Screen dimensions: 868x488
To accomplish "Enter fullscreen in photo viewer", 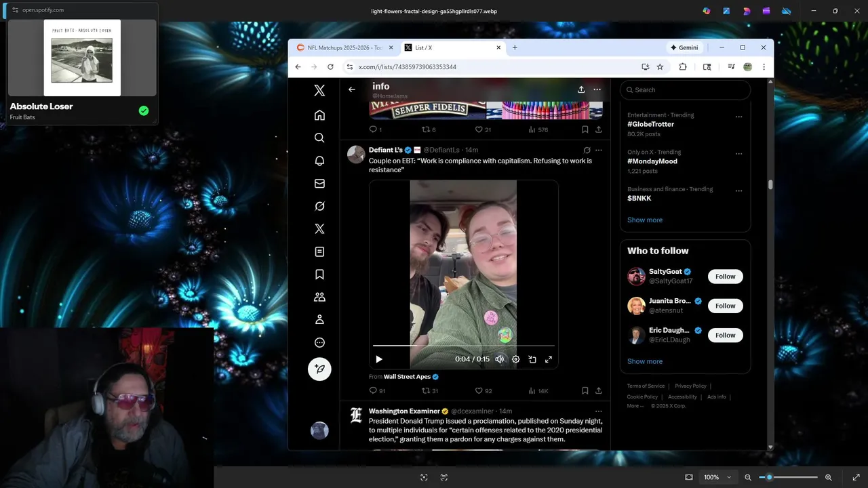I will [x=856, y=477].
